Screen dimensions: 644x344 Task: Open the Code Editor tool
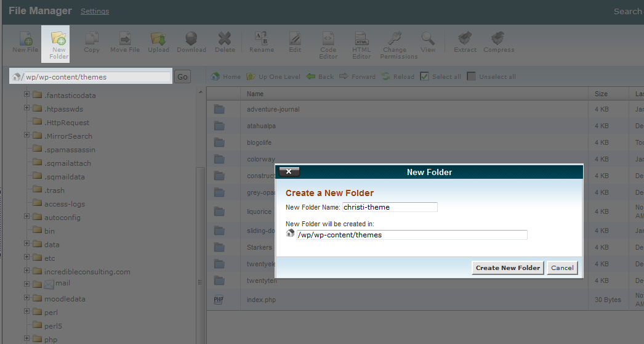328,44
